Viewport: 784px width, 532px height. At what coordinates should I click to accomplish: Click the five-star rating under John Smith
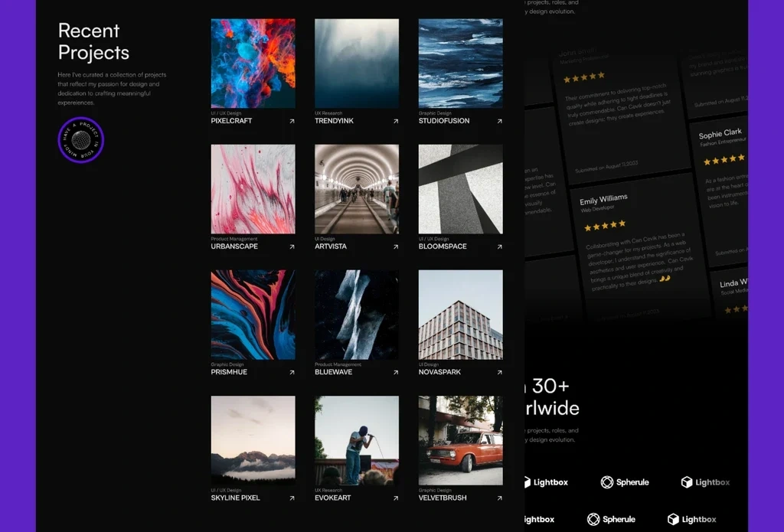tap(584, 77)
